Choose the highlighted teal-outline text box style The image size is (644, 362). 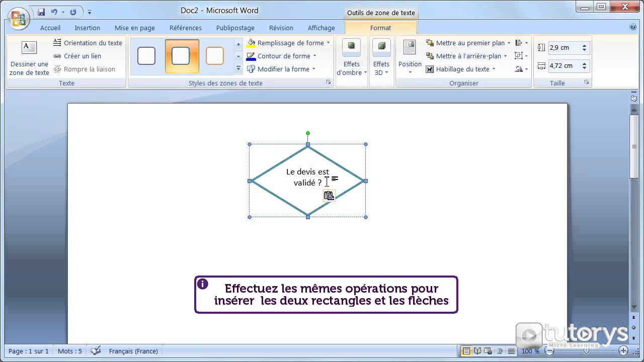[181, 56]
